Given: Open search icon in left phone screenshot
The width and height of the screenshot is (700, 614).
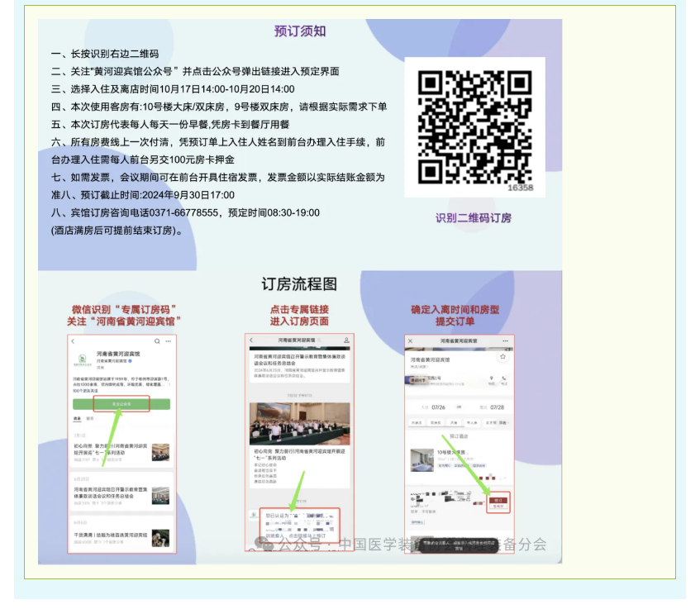Looking at the screenshot, I should (x=157, y=341).
